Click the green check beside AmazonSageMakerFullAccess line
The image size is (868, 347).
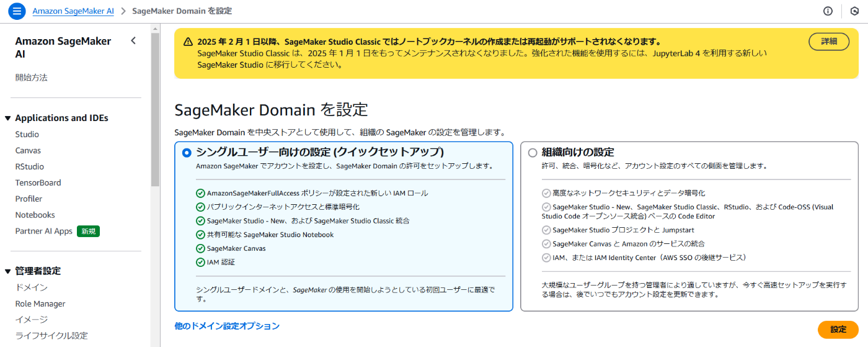coord(200,193)
